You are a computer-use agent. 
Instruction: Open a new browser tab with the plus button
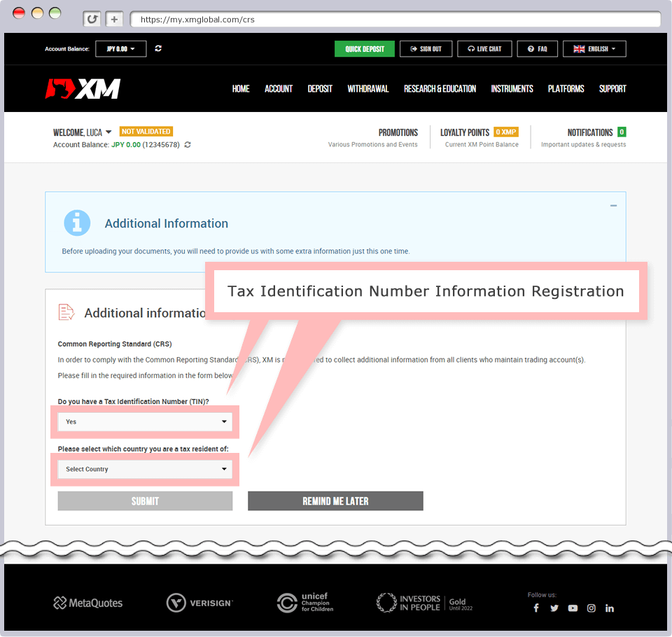114,19
